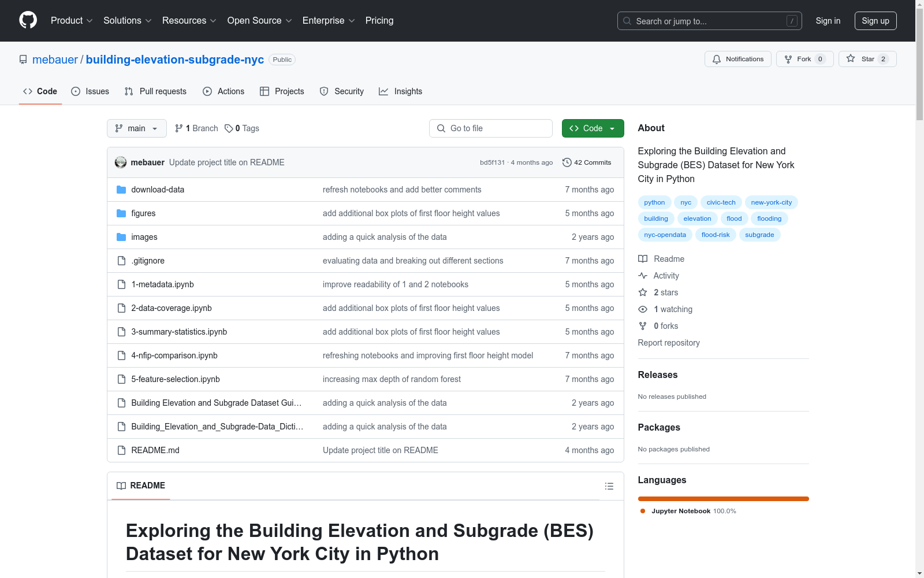Click the book icon beside Readme
Image resolution: width=924 pixels, height=578 pixels.
643,259
